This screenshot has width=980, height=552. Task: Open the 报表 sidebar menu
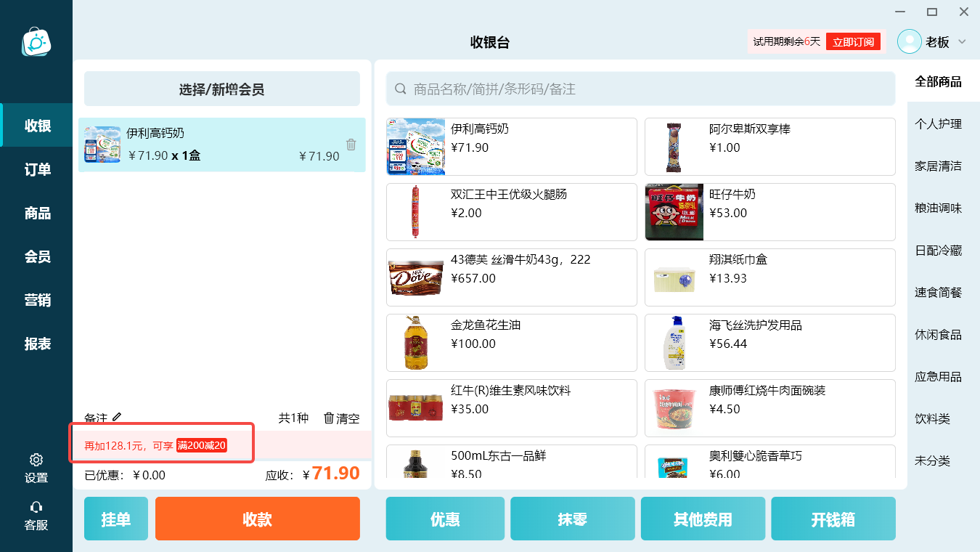pyautogui.click(x=36, y=344)
